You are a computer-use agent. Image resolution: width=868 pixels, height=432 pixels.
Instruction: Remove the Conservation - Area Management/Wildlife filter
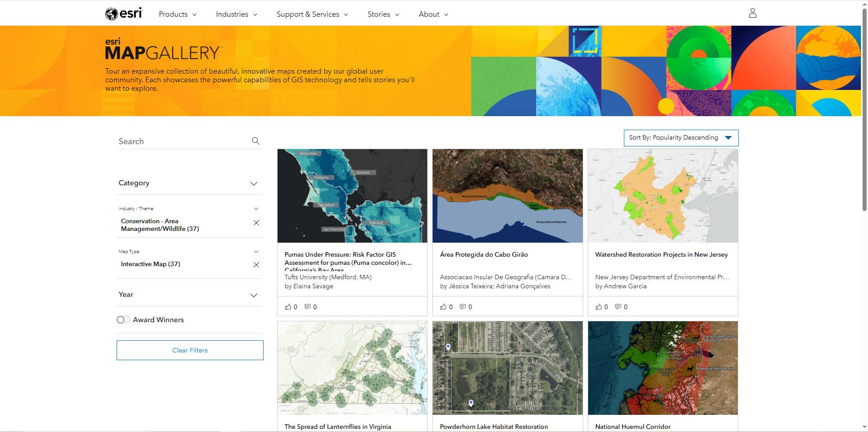[256, 223]
